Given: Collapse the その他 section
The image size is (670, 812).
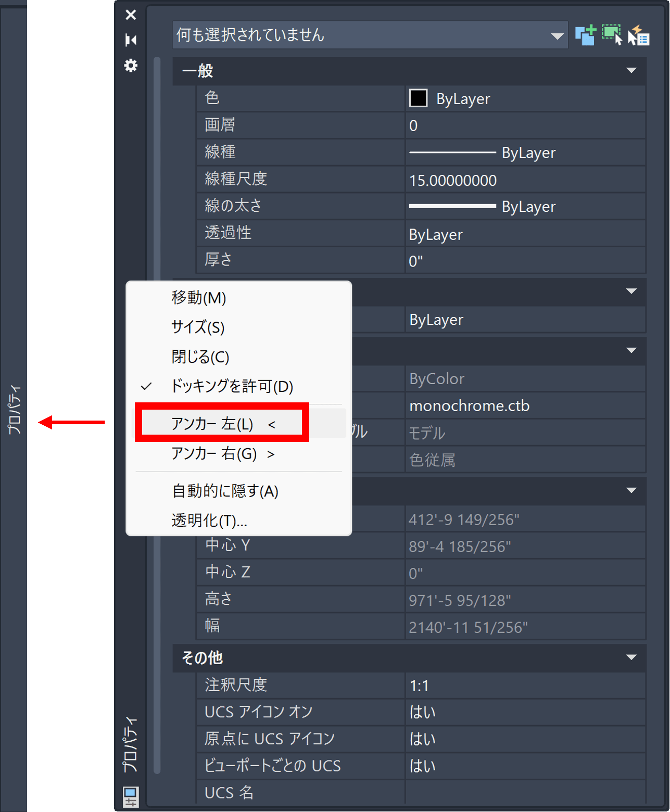Looking at the screenshot, I should pyautogui.click(x=631, y=657).
